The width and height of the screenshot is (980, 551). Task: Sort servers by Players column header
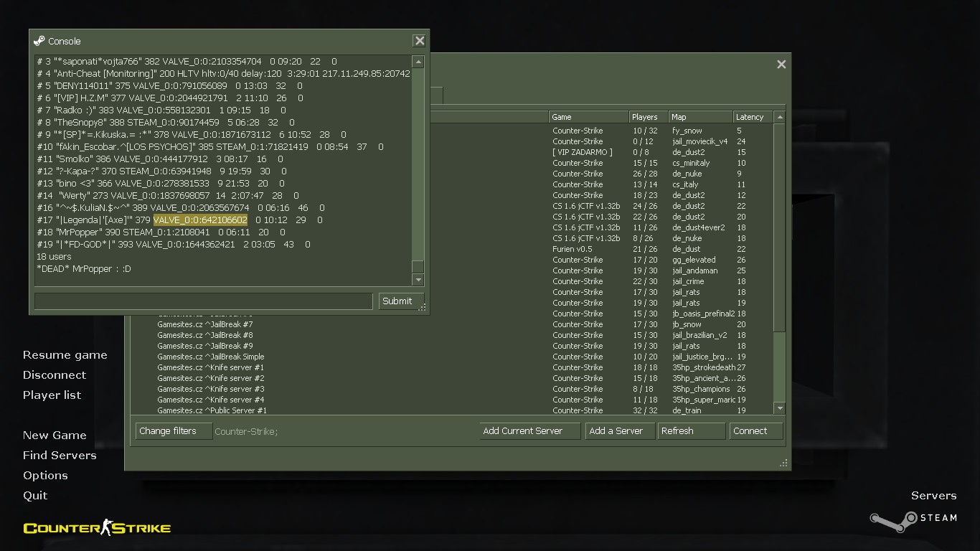pyautogui.click(x=649, y=117)
